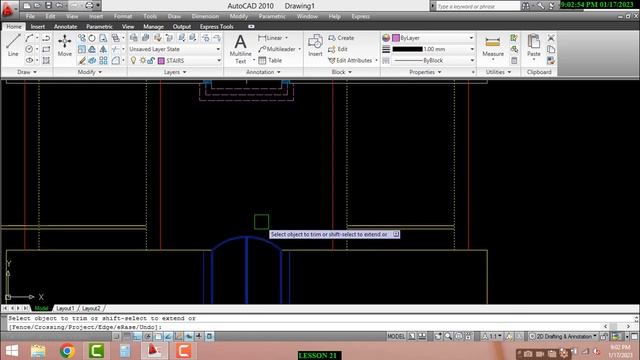Open the color wheel selector in Properties panel
The height and width of the screenshot is (360, 640).
386,38
